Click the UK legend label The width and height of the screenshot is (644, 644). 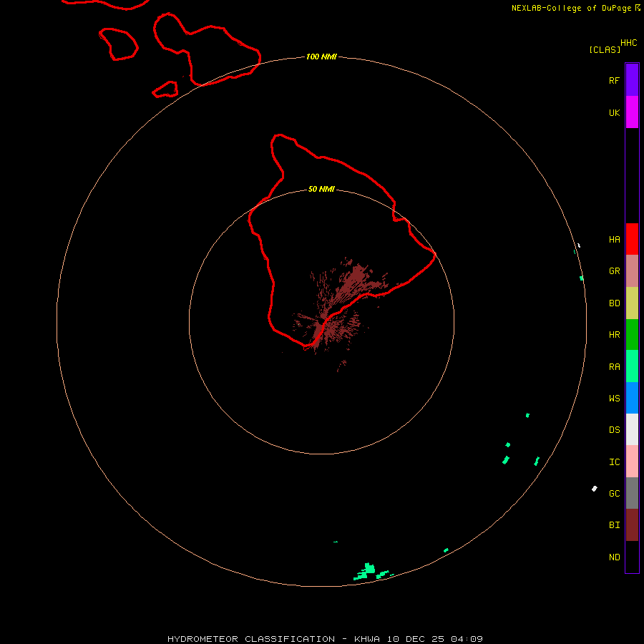point(614,112)
